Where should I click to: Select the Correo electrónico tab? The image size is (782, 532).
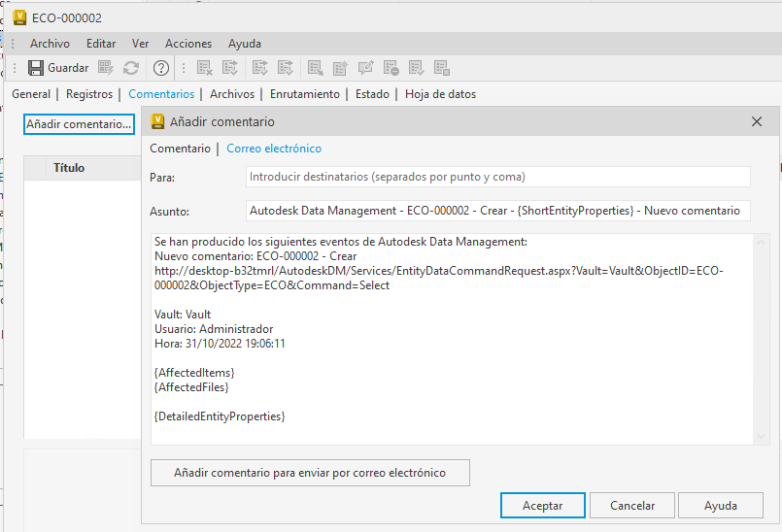click(274, 149)
